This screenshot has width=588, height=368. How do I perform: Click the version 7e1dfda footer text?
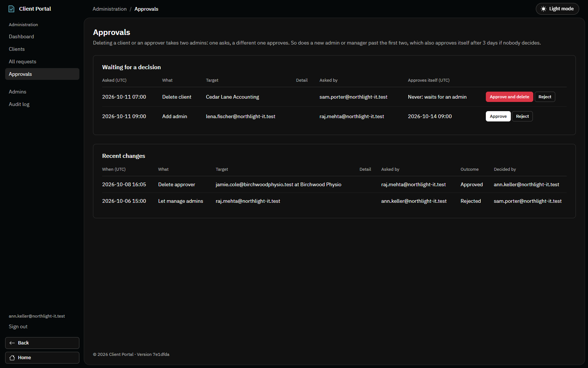153,354
